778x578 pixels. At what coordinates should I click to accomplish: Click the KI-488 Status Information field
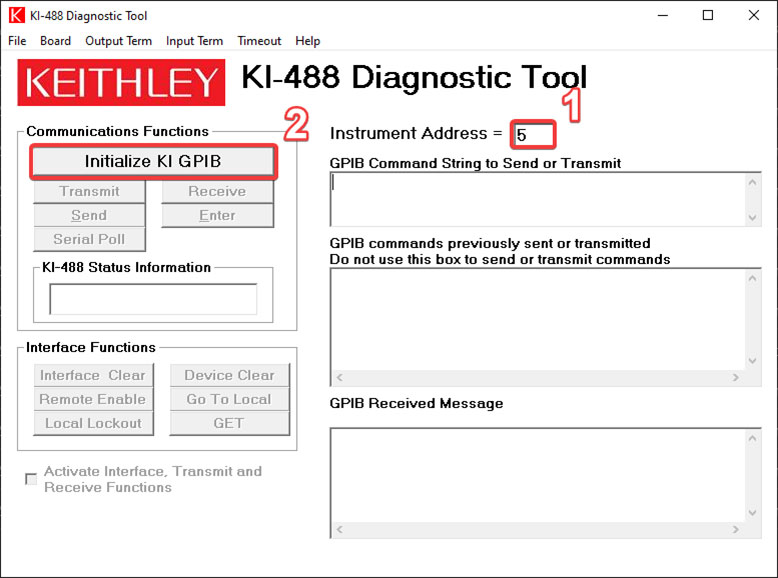pos(153,299)
